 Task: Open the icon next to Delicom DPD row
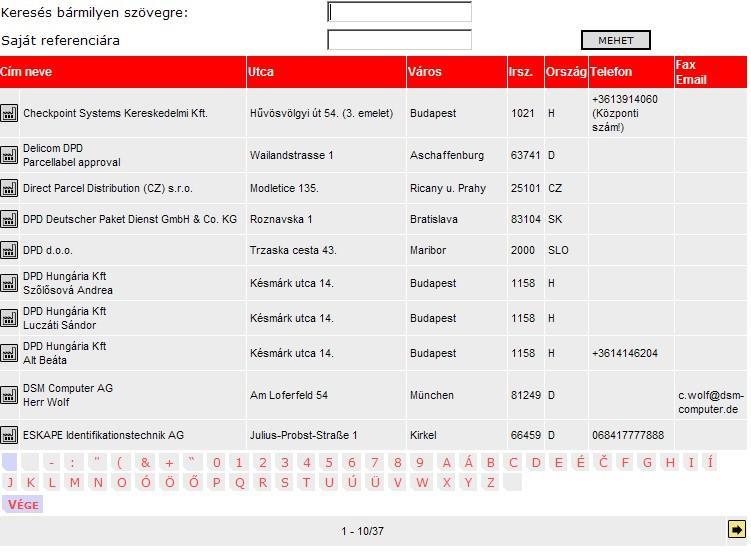tap(9, 155)
